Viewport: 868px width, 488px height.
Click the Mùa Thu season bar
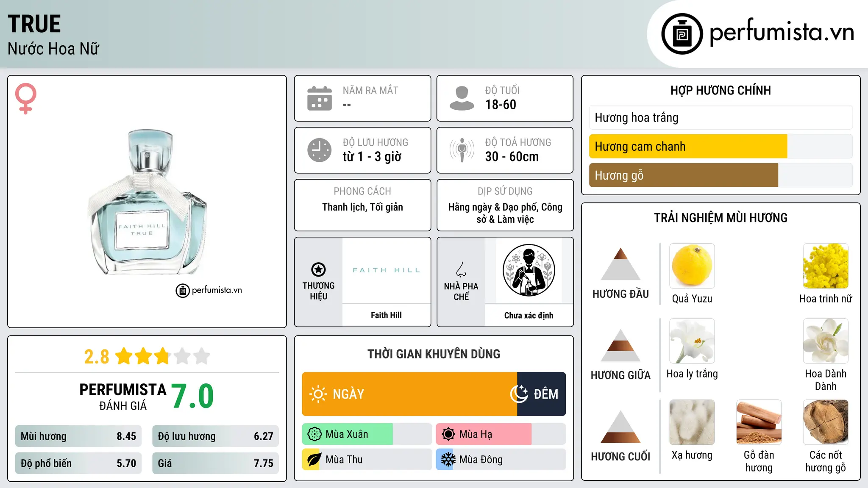(367, 460)
